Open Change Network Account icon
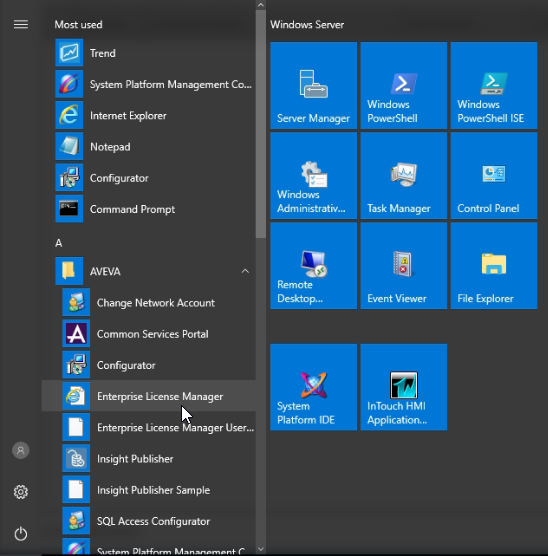Screen dimensions: 548x556 76,302
